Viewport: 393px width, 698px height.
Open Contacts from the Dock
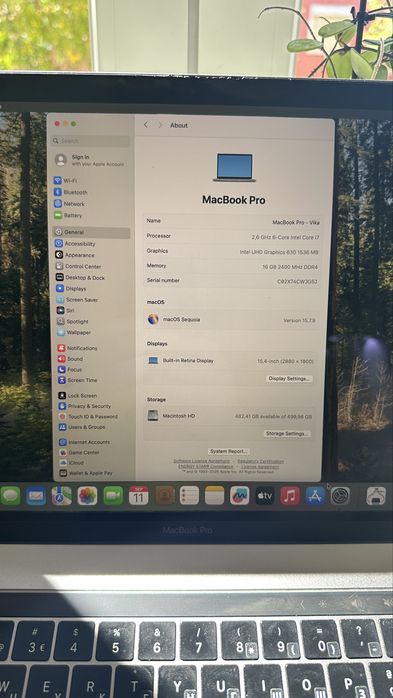click(x=164, y=495)
